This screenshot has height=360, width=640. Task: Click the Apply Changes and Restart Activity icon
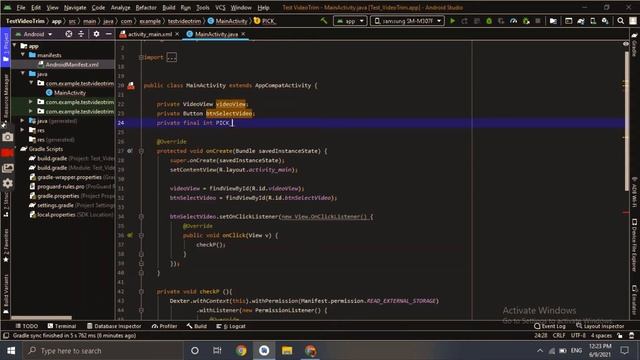click(x=464, y=21)
